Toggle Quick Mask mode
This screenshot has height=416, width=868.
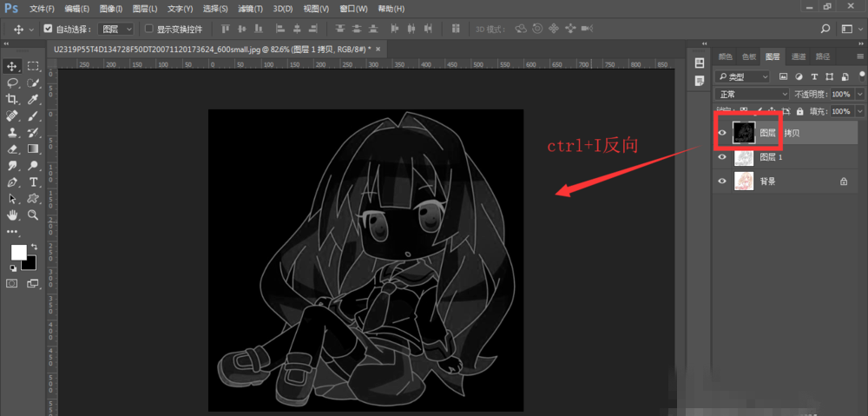pos(11,283)
